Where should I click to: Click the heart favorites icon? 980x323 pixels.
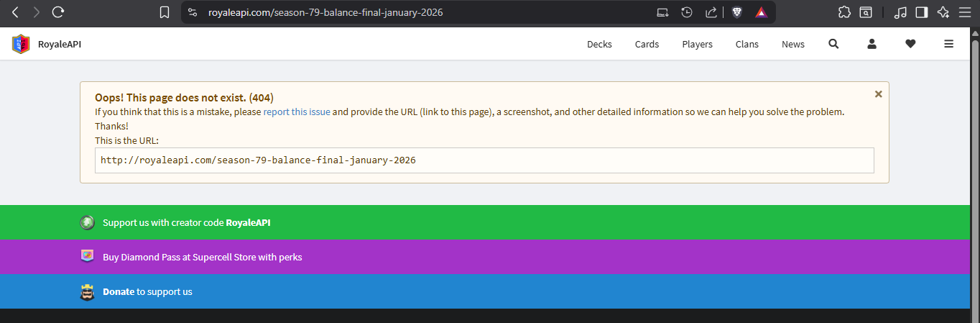(x=910, y=44)
